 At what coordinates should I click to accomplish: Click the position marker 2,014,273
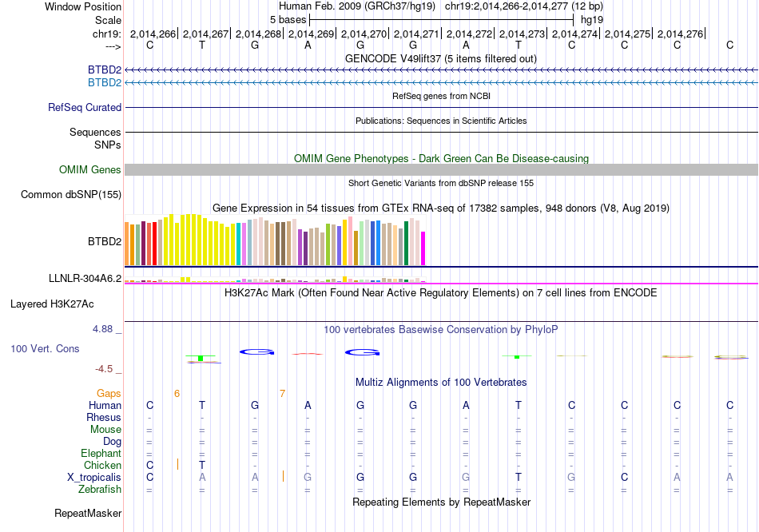523,34
